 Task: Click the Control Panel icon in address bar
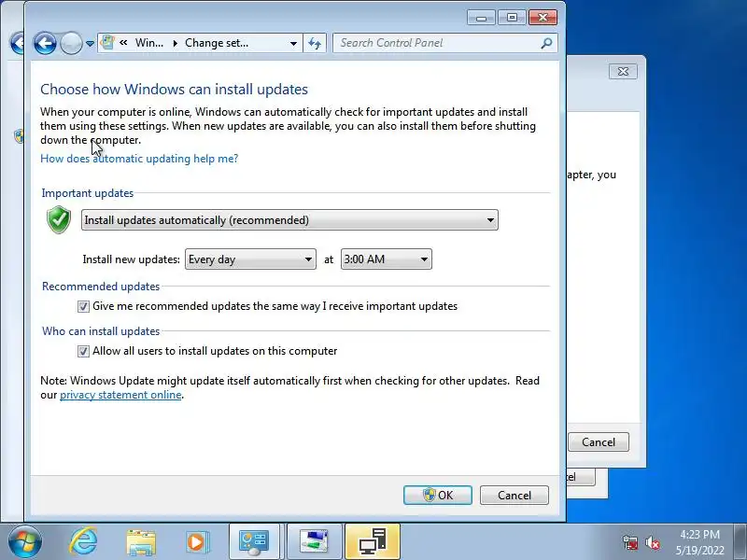pos(107,42)
